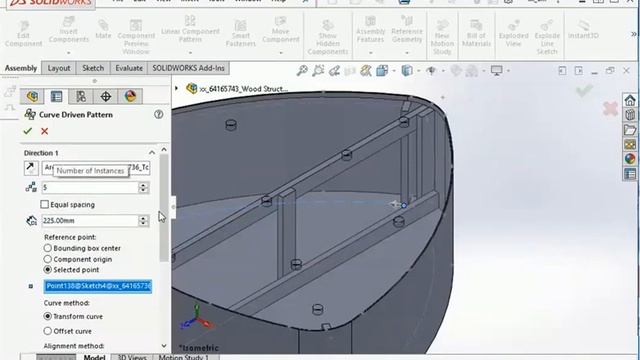Show Hidden Components
The height and width of the screenshot is (360, 640).
pyautogui.click(x=328, y=37)
